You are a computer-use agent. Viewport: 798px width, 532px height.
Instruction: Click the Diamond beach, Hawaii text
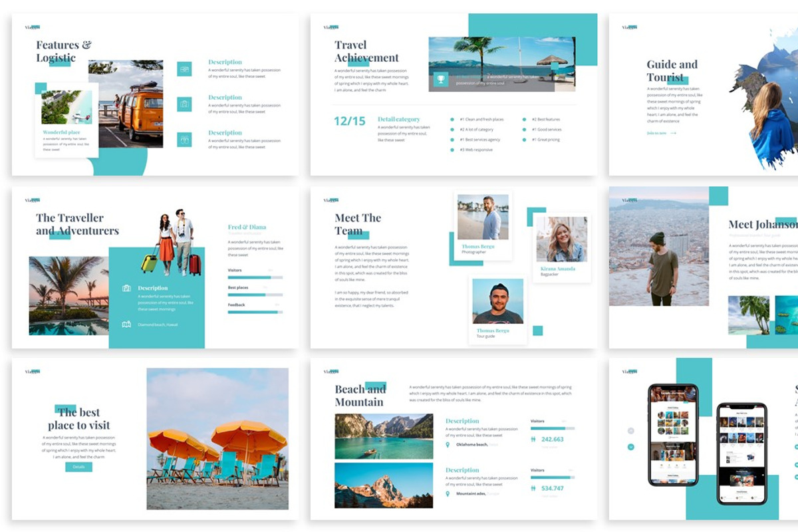[158, 325]
